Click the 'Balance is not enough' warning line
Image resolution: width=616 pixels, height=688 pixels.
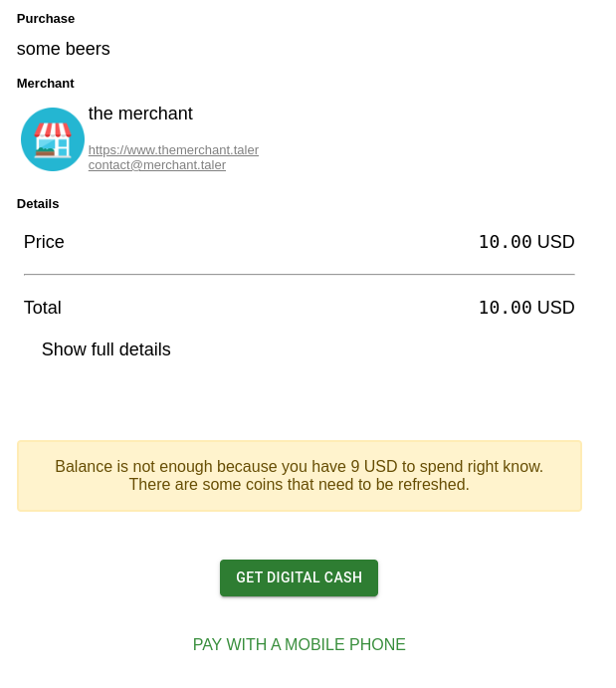(299, 467)
